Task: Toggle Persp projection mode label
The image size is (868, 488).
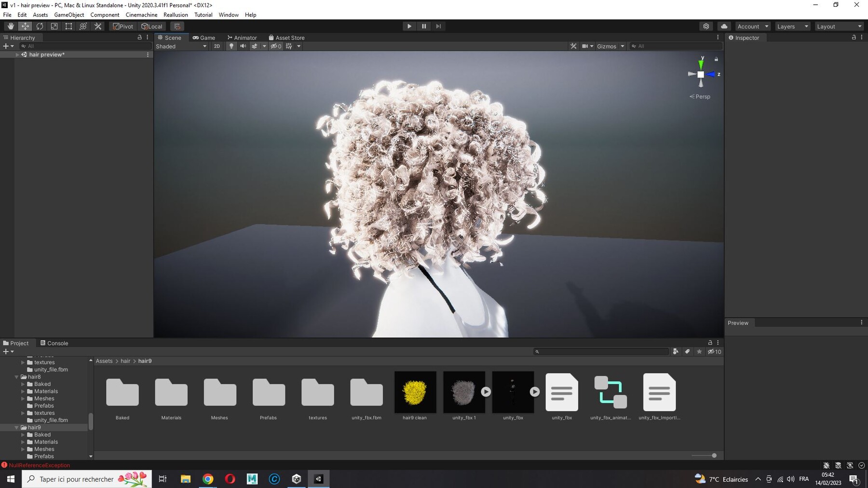Action: pos(700,96)
